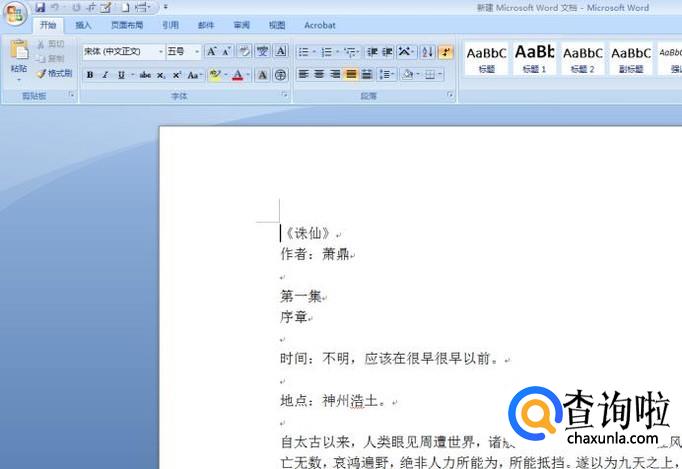Click the bullet list icon
This screenshot has width=682, height=469.
304,52
